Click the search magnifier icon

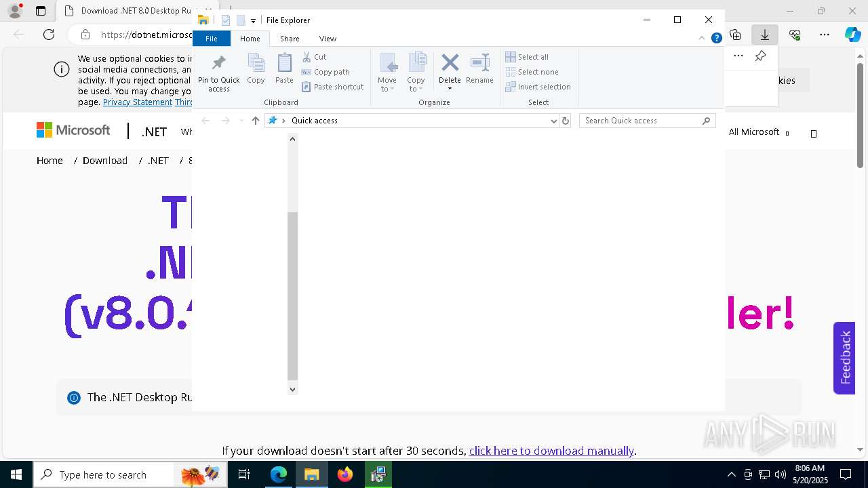(706, 121)
